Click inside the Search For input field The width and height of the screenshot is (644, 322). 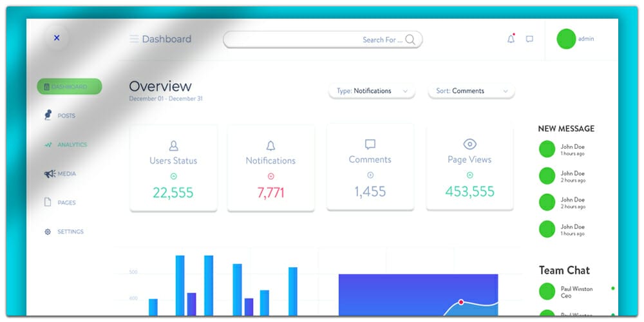tap(323, 40)
